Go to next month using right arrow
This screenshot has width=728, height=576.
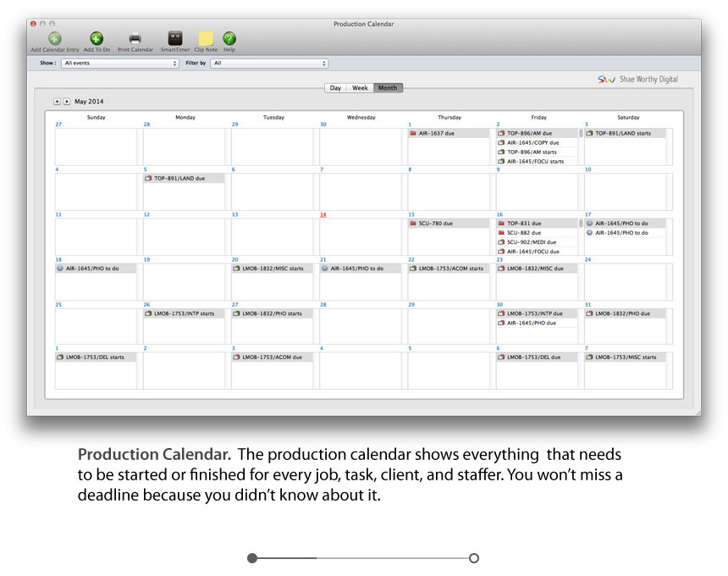(x=67, y=102)
